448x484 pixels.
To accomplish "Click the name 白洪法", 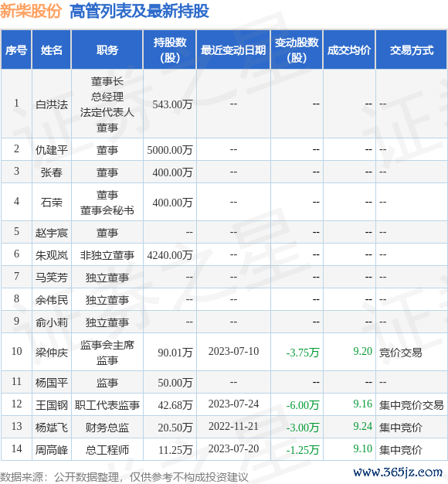I will (x=52, y=104).
